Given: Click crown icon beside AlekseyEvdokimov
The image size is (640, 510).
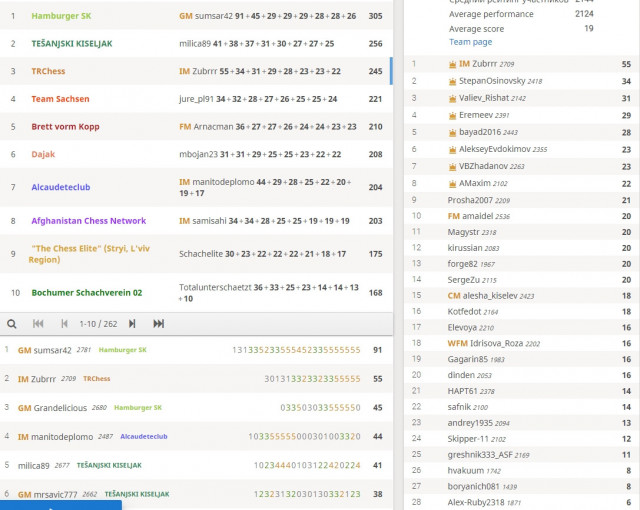Looking at the screenshot, I should [452, 150].
